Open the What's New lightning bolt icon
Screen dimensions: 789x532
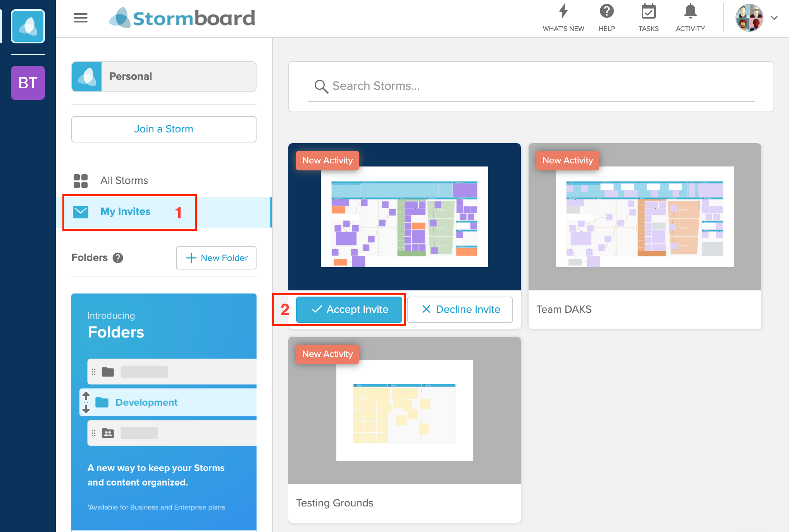pyautogui.click(x=563, y=11)
